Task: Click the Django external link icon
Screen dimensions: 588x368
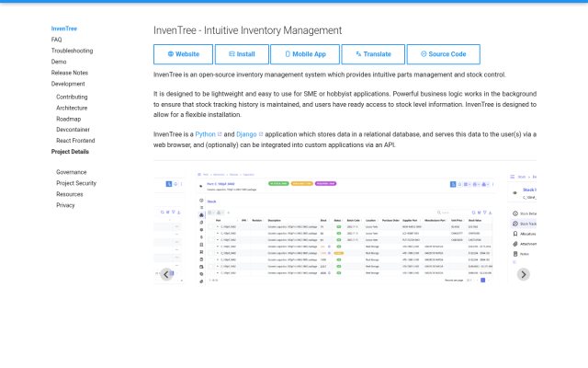Action: pyautogui.click(x=261, y=134)
